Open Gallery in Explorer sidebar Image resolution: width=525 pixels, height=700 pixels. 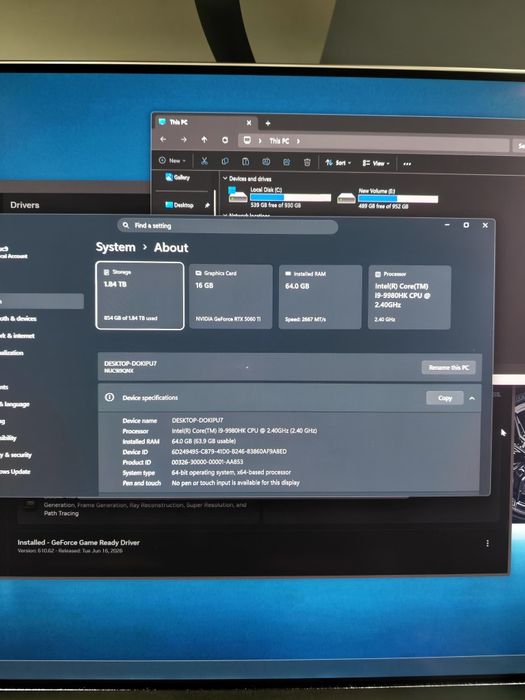[178, 177]
